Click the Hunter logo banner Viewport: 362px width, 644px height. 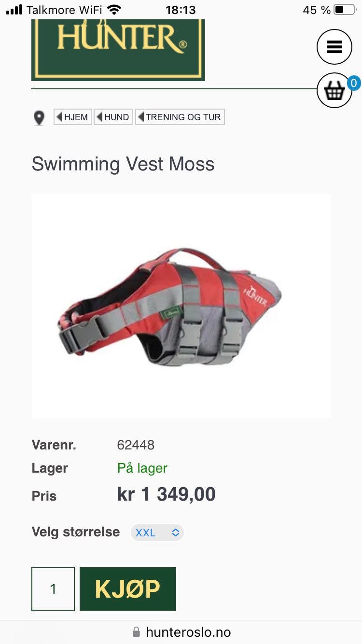[118, 50]
